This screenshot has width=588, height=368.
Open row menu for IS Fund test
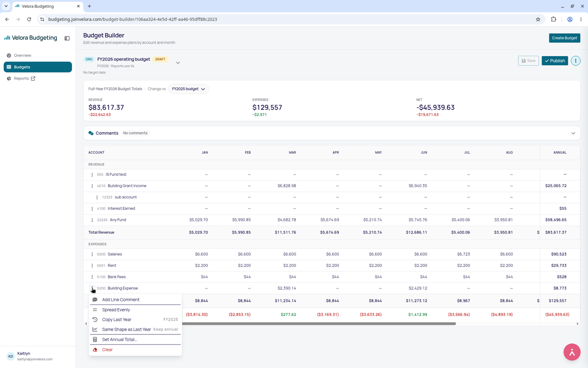(92, 175)
